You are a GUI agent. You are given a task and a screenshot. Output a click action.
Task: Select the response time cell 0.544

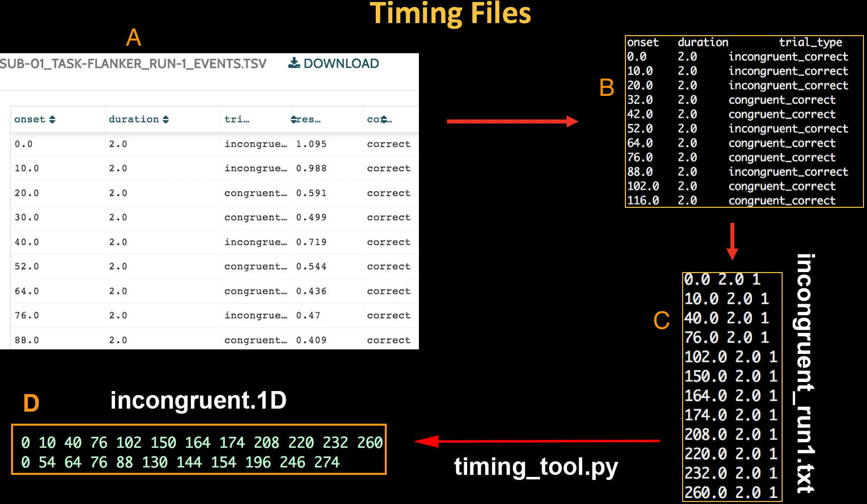point(311,266)
